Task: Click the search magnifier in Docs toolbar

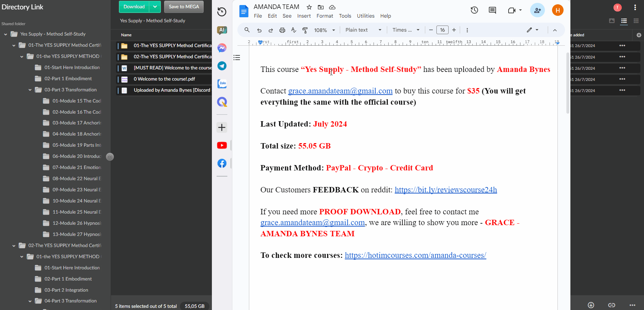Action: pos(247,30)
